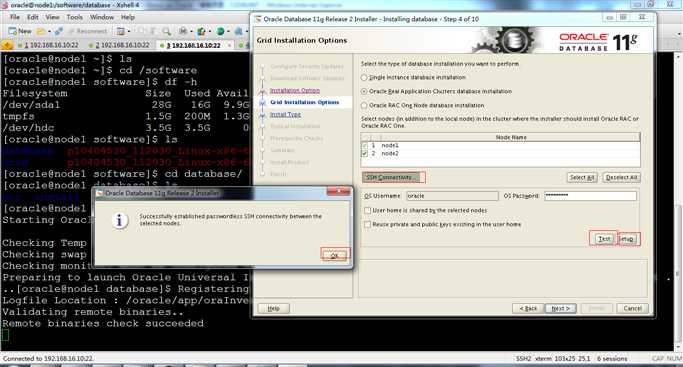This screenshot has height=367, width=683.
Task: Expand the dropdown arrow beside the color scheme icon
Action: pos(210,31)
